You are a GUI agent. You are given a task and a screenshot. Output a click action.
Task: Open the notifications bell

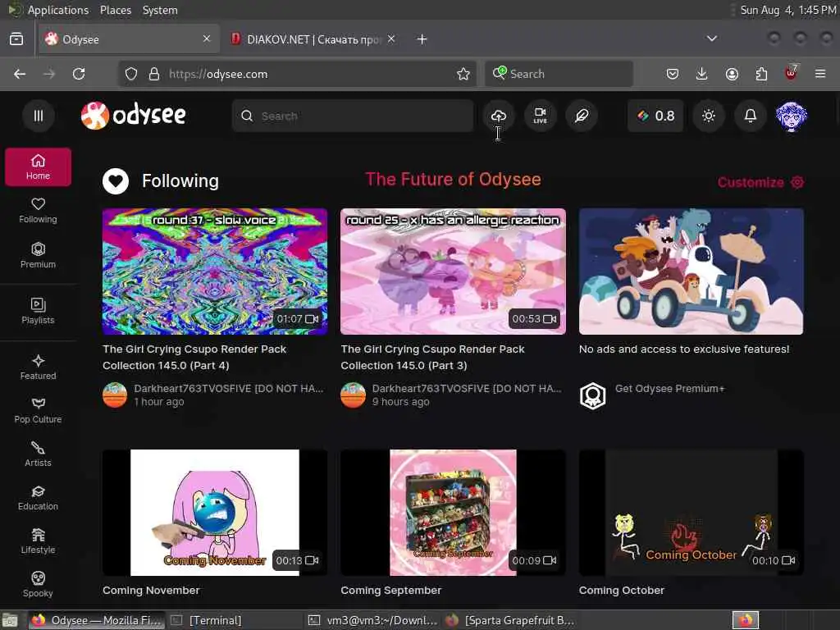pyautogui.click(x=750, y=116)
